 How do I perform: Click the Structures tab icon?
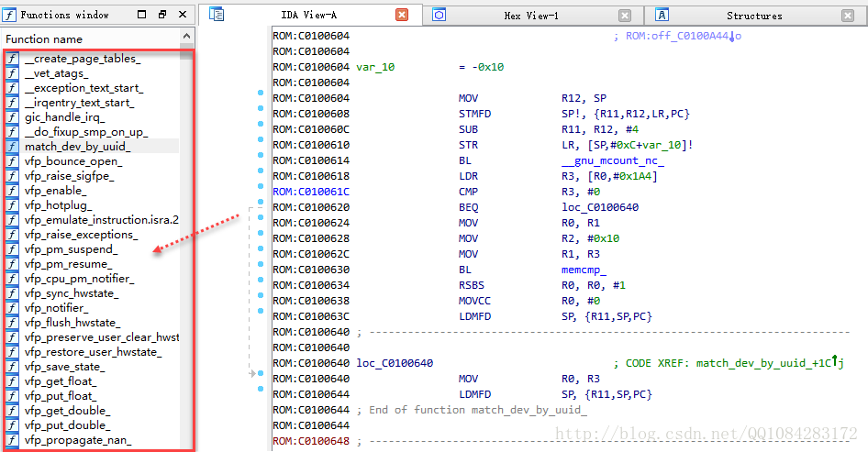(662, 15)
